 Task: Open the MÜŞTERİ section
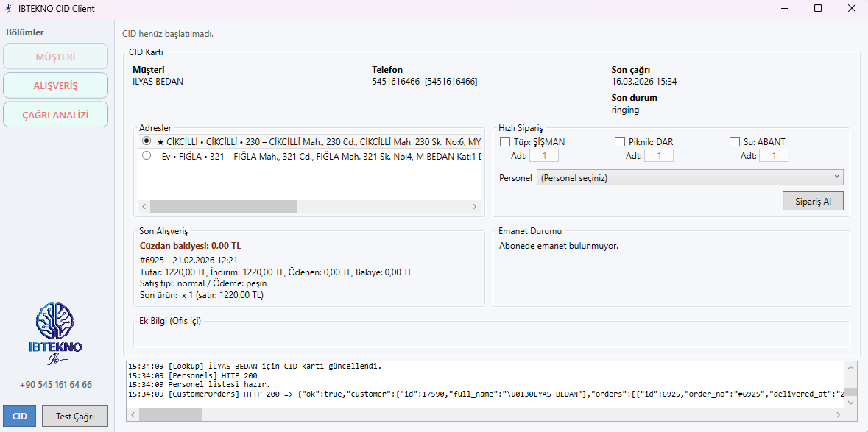[55, 57]
